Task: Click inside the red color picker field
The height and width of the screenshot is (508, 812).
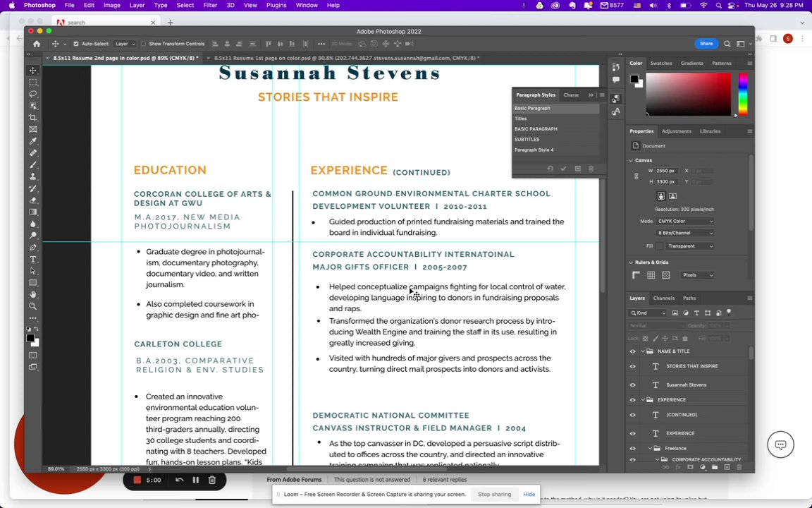Action: (x=688, y=93)
